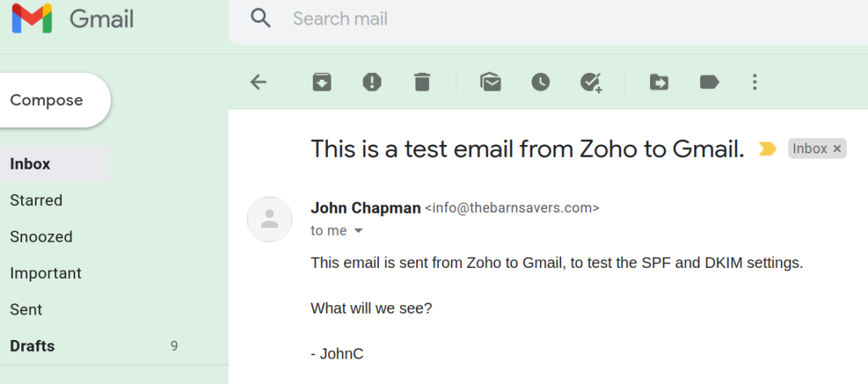The width and height of the screenshot is (868, 384).
Task: Open the Drafts folder
Action: pyautogui.click(x=32, y=347)
